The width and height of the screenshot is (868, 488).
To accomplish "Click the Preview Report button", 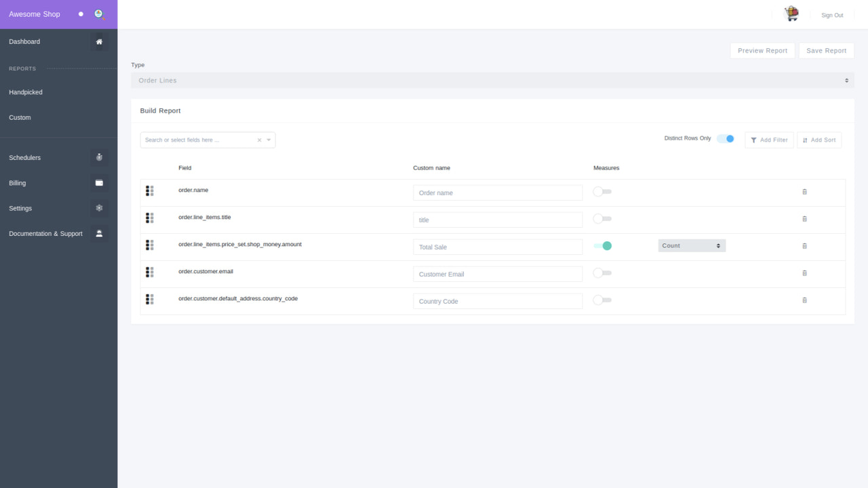I will pos(762,50).
